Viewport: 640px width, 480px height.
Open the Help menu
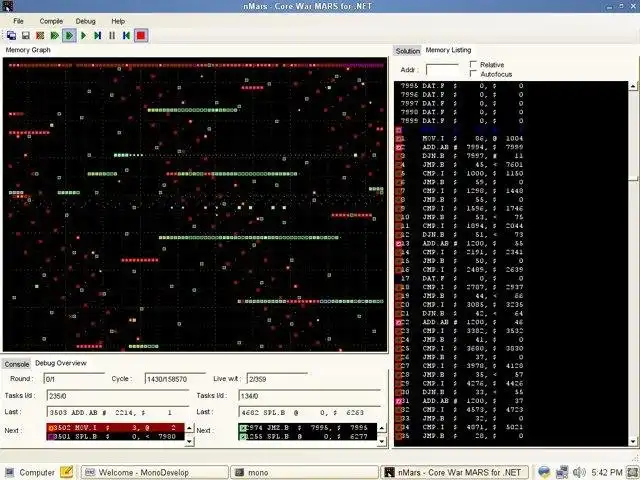point(118,21)
